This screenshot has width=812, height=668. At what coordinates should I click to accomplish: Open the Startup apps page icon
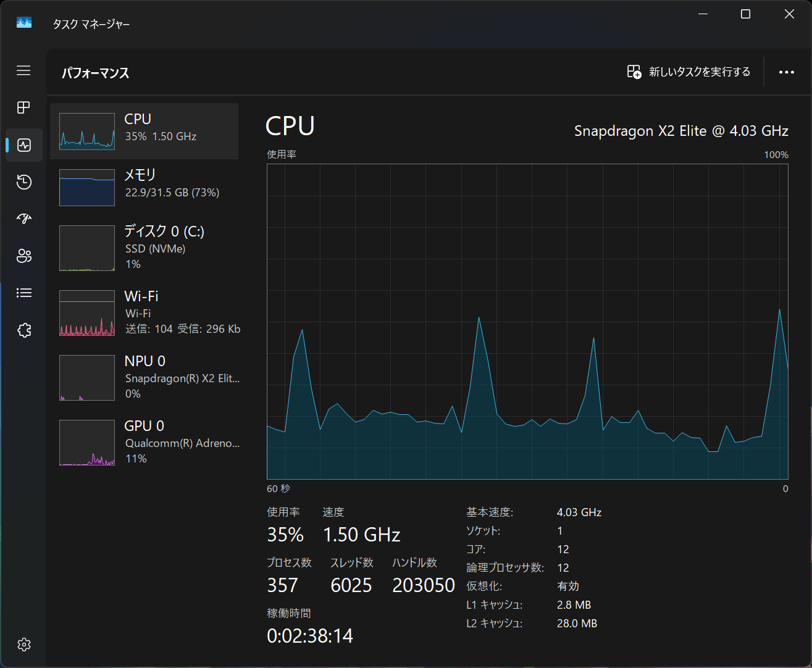click(x=23, y=219)
